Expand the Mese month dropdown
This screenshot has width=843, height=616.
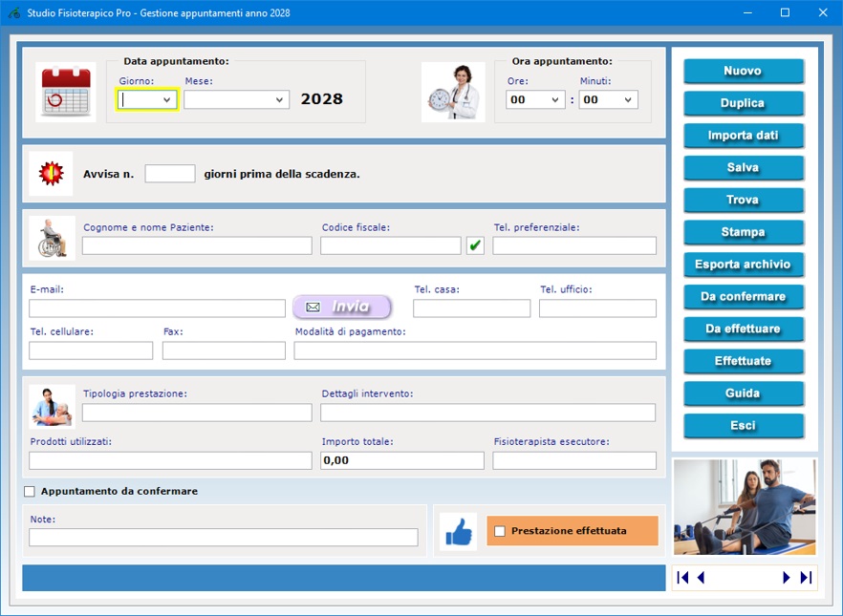[279, 100]
